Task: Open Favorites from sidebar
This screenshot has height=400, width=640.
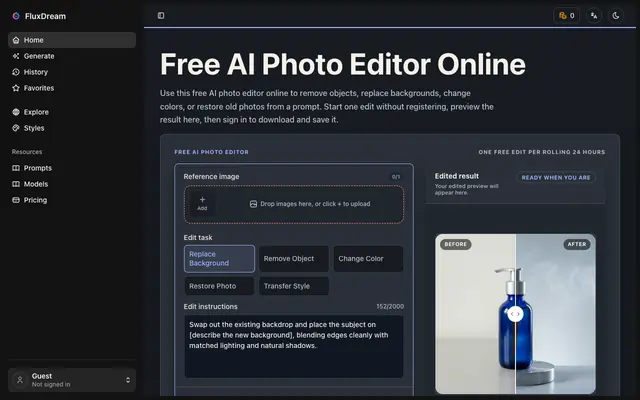Action: [x=72, y=88]
